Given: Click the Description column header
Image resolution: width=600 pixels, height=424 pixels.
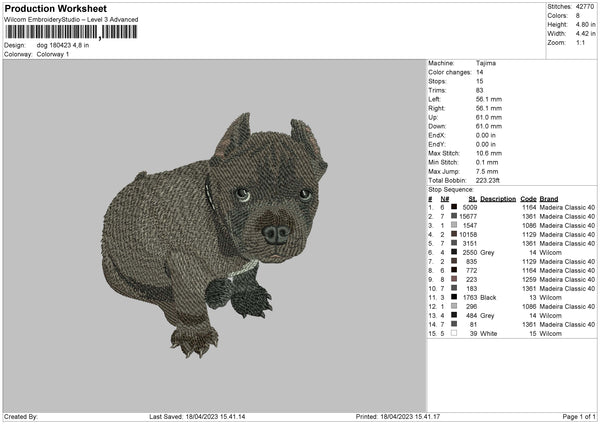Looking at the screenshot, I should pyautogui.click(x=497, y=198).
